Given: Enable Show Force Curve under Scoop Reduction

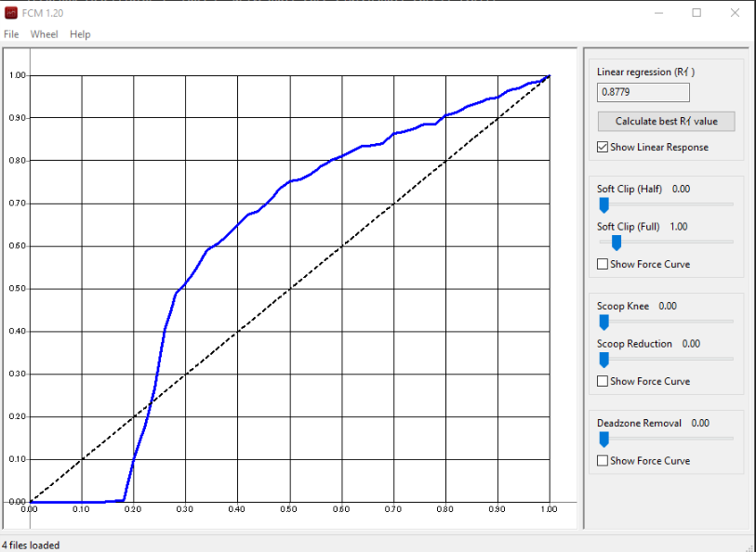Looking at the screenshot, I should coord(603,382).
